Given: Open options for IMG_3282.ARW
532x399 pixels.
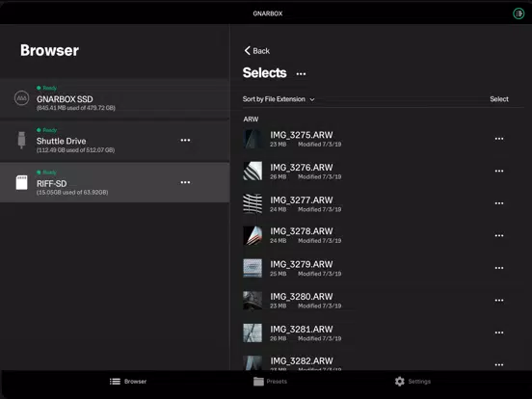Looking at the screenshot, I should 499,364.
